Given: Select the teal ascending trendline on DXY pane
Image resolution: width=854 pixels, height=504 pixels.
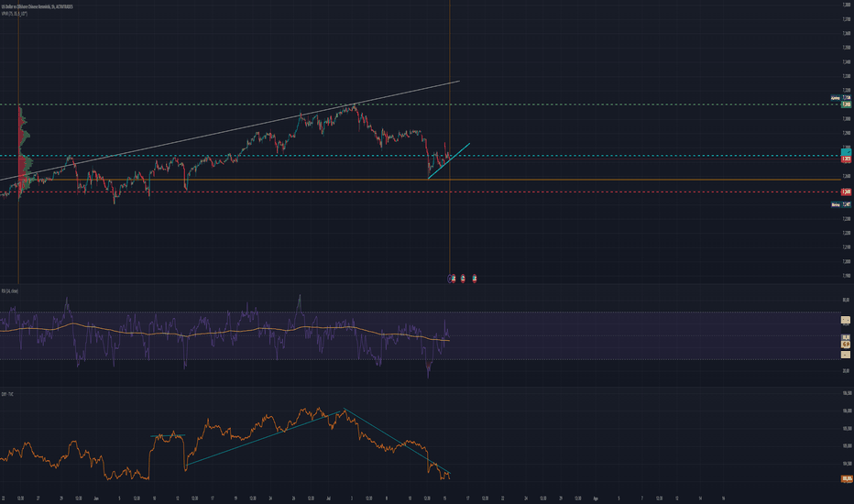Looking at the screenshot, I should point(263,439).
